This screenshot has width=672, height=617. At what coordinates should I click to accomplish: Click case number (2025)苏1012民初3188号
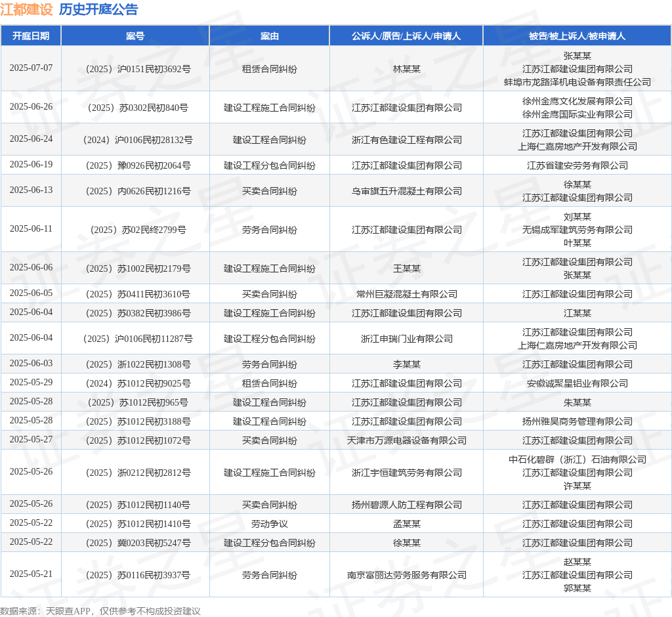pos(138,421)
